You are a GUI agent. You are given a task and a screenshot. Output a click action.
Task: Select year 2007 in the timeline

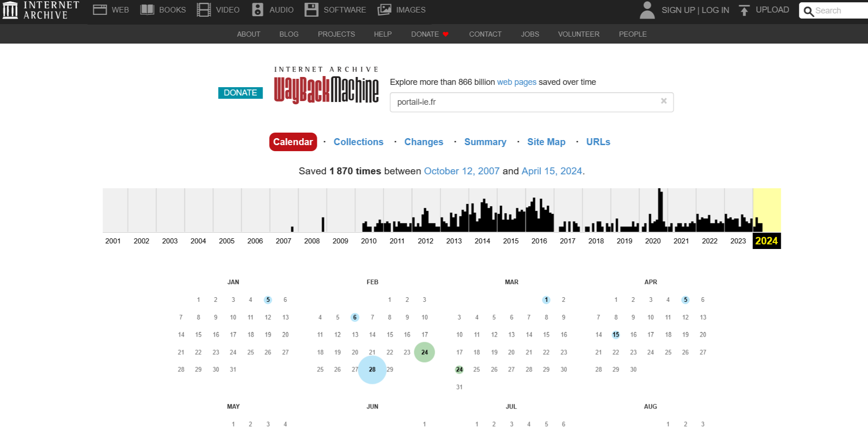click(x=283, y=241)
